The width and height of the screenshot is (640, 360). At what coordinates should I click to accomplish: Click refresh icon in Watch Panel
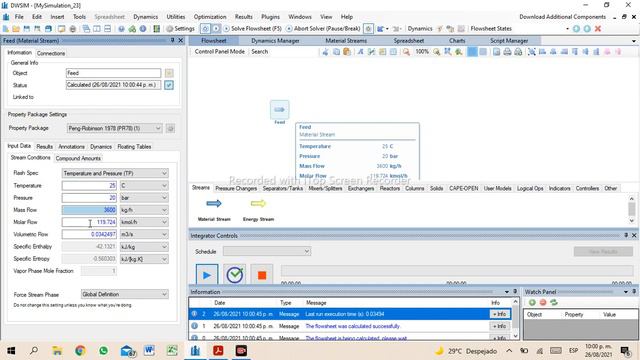pos(554,302)
